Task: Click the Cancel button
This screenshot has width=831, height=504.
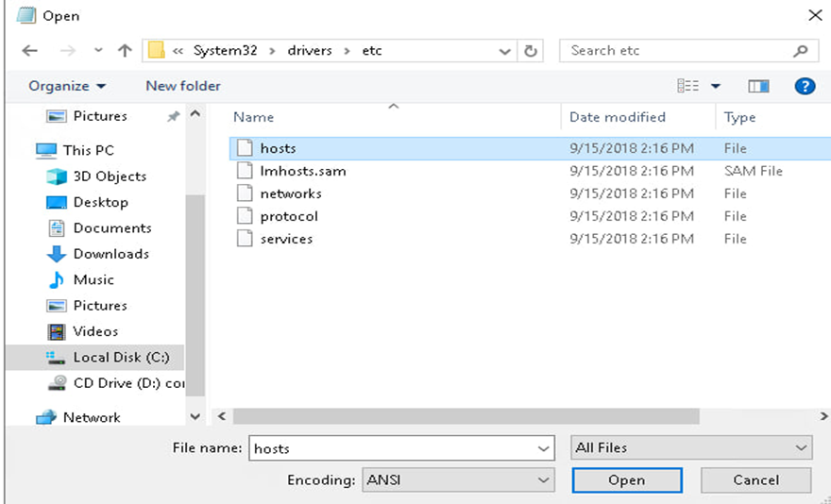Action: tap(755, 480)
